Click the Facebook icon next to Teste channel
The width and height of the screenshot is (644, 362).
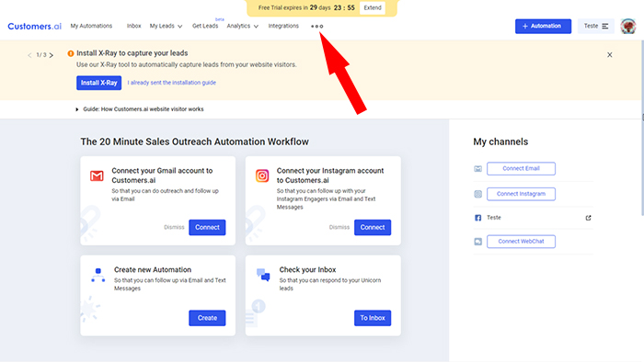pos(477,218)
